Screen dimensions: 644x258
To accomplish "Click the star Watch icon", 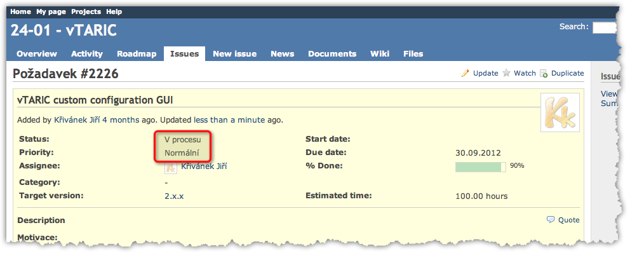I will [506, 73].
